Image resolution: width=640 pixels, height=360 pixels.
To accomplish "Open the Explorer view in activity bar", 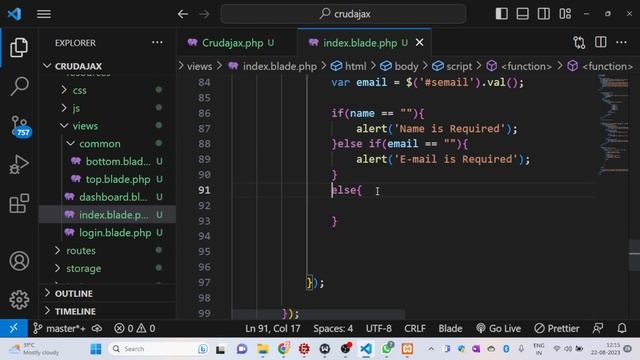I will click(x=19, y=47).
